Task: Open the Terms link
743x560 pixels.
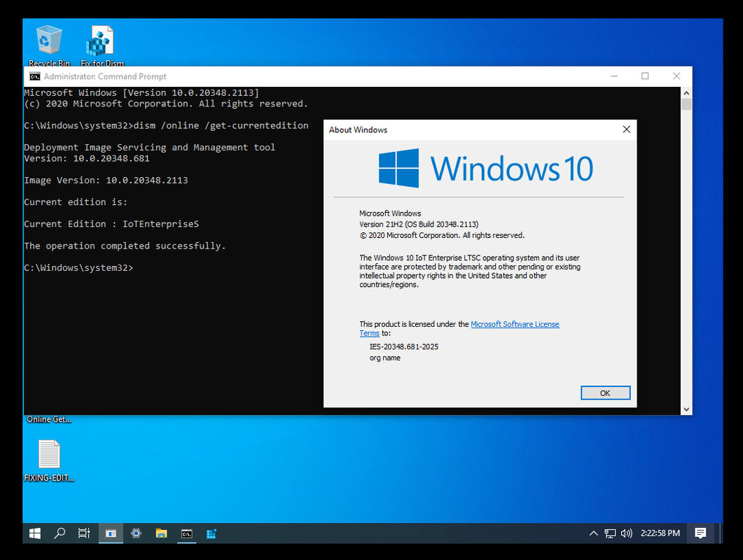Action: click(x=369, y=333)
